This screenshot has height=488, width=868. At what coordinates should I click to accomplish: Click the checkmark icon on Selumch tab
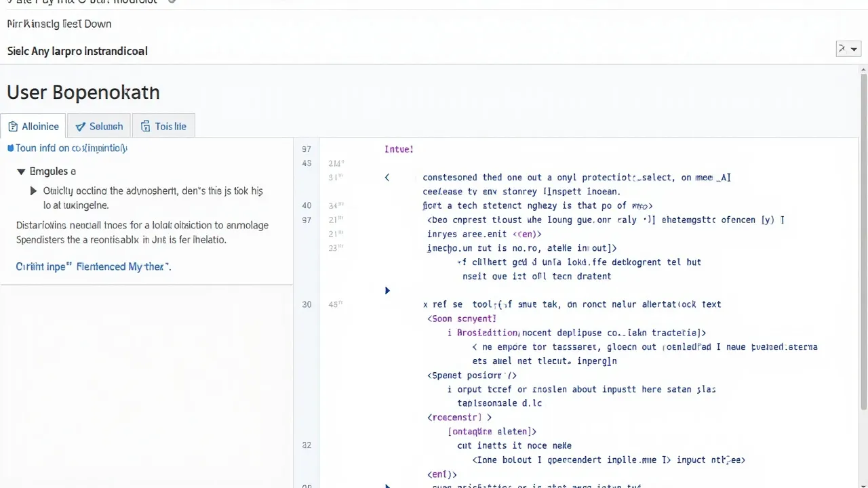pyautogui.click(x=80, y=127)
